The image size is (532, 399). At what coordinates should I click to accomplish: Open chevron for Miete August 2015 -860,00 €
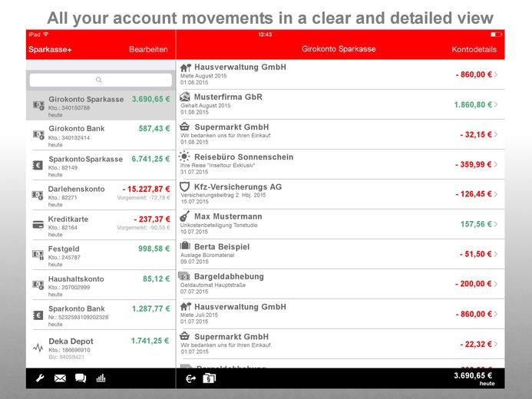[496, 74]
